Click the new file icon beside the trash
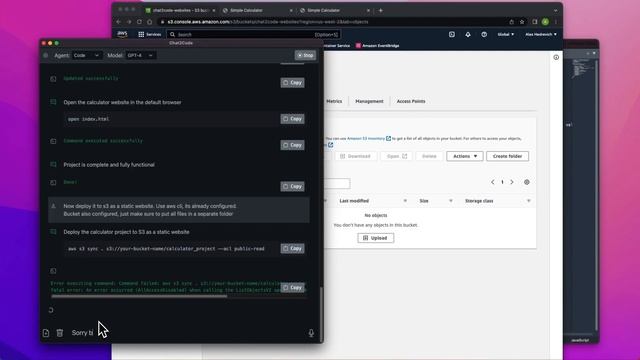The height and width of the screenshot is (360, 640). coord(46,333)
